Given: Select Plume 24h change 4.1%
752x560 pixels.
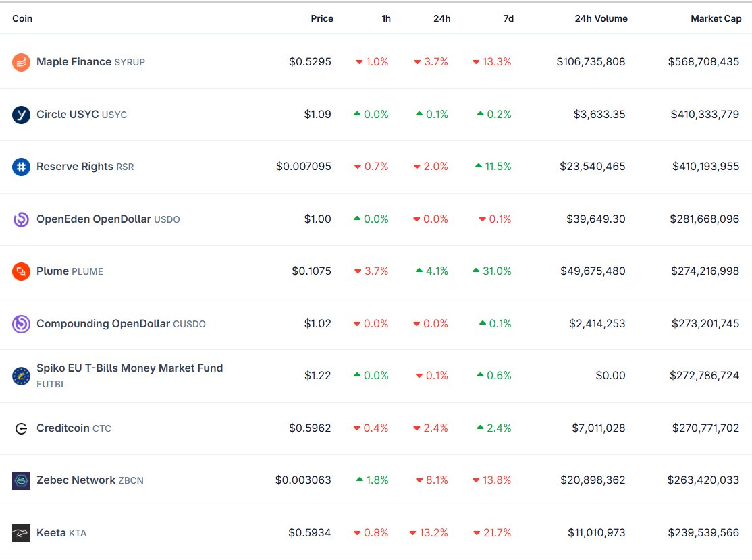Looking at the screenshot, I should pyautogui.click(x=432, y=271).
